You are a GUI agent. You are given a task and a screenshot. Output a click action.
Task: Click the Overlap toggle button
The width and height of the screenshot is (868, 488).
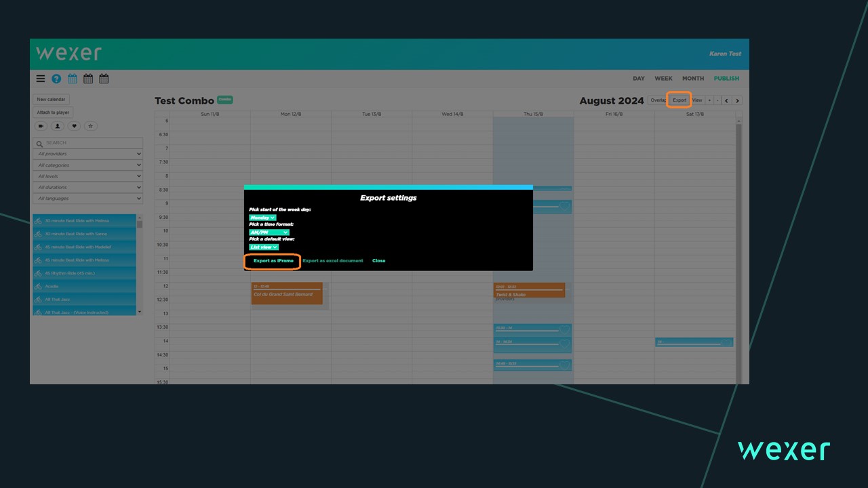click(x=657, y=100)
